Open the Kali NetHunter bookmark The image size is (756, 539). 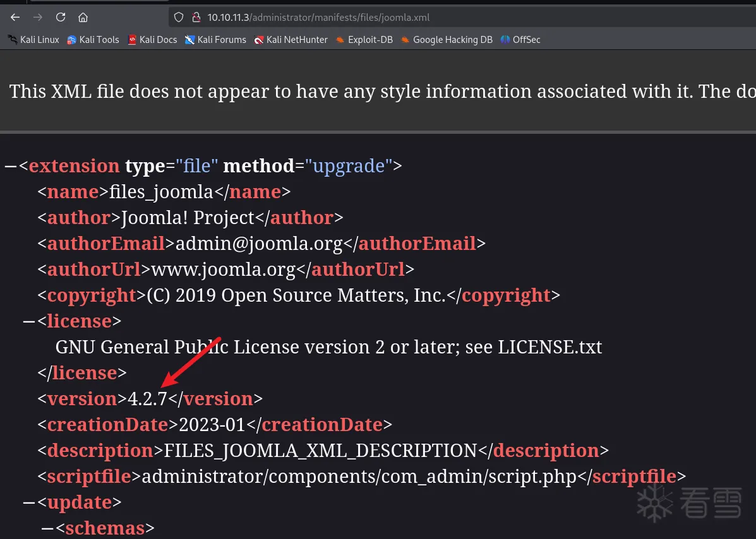point(291,40)
